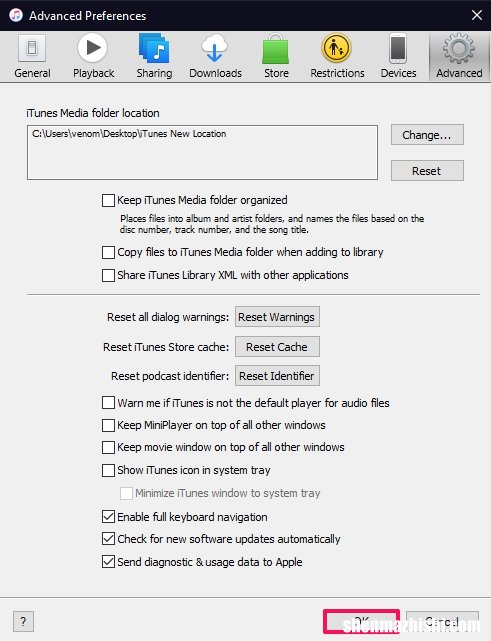Enable Share iTunes Library XML checkbox
491x641 pixels.
[108, 275]
